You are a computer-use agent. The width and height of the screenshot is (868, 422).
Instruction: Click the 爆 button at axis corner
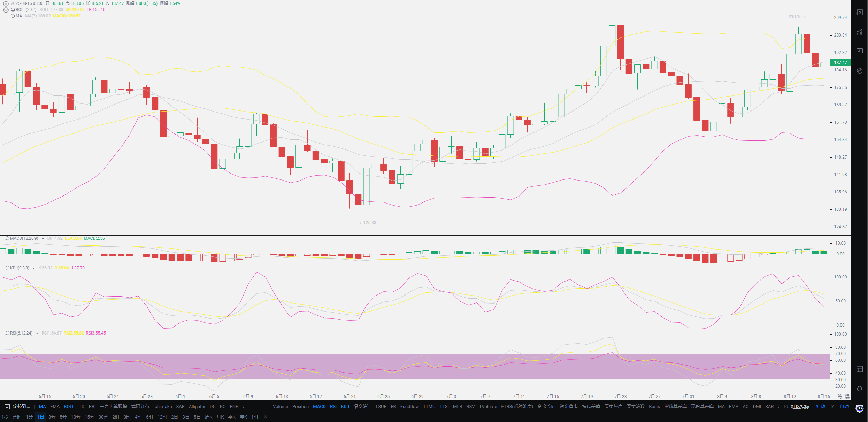pyautogui.click(x=847, y=397)
